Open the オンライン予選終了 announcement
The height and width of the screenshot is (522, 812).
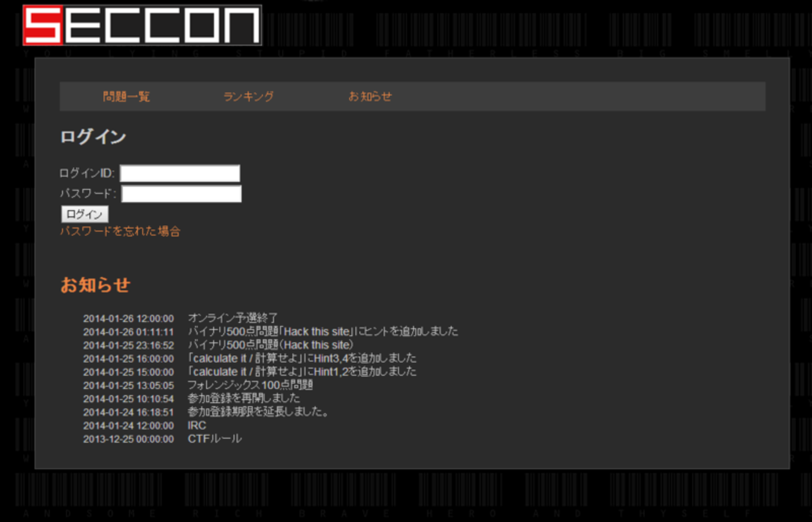232,318
